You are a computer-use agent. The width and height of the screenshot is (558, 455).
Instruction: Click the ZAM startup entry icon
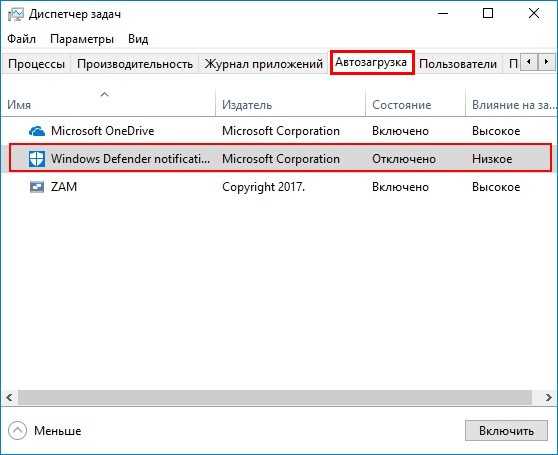pos(37,186)
